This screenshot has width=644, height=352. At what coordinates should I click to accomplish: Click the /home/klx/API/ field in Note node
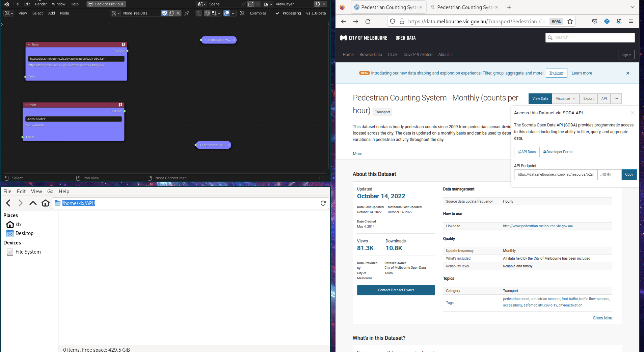[74, 119]
